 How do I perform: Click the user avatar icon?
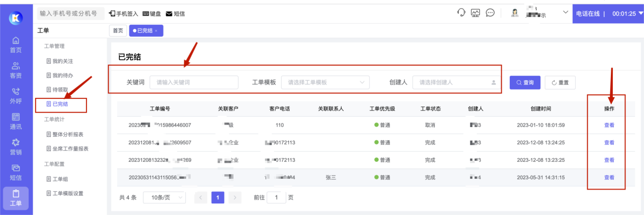515,13
